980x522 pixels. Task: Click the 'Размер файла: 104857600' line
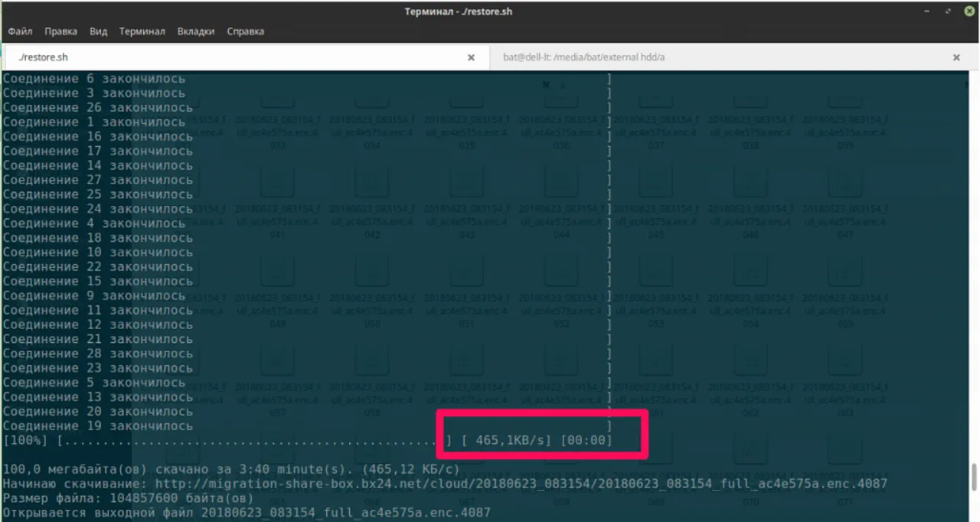point(128,498)
